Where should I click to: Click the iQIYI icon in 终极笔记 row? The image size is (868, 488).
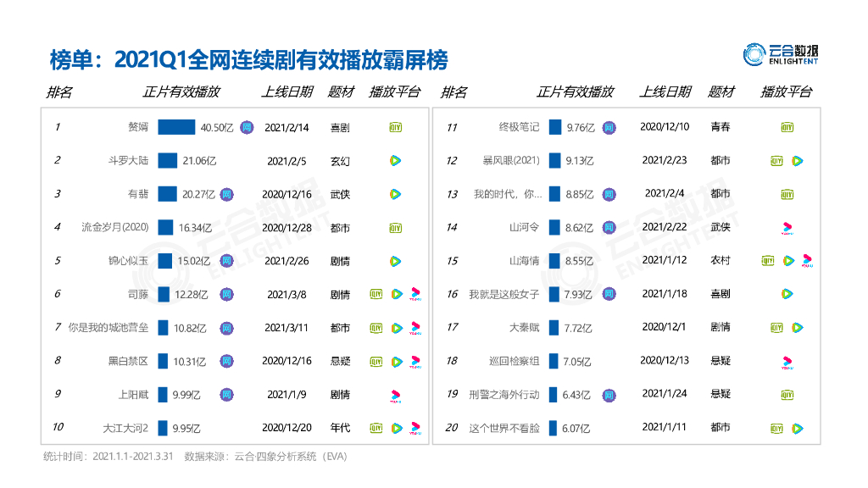pyautogui.click(x=787, y=127)
